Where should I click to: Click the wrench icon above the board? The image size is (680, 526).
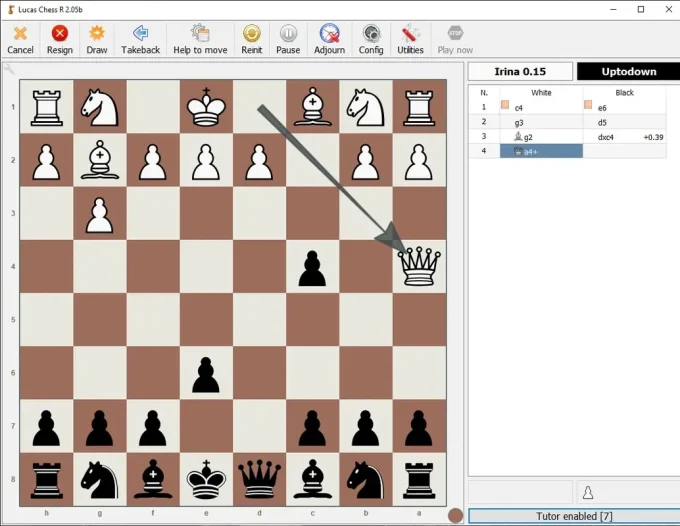[9, 69]
